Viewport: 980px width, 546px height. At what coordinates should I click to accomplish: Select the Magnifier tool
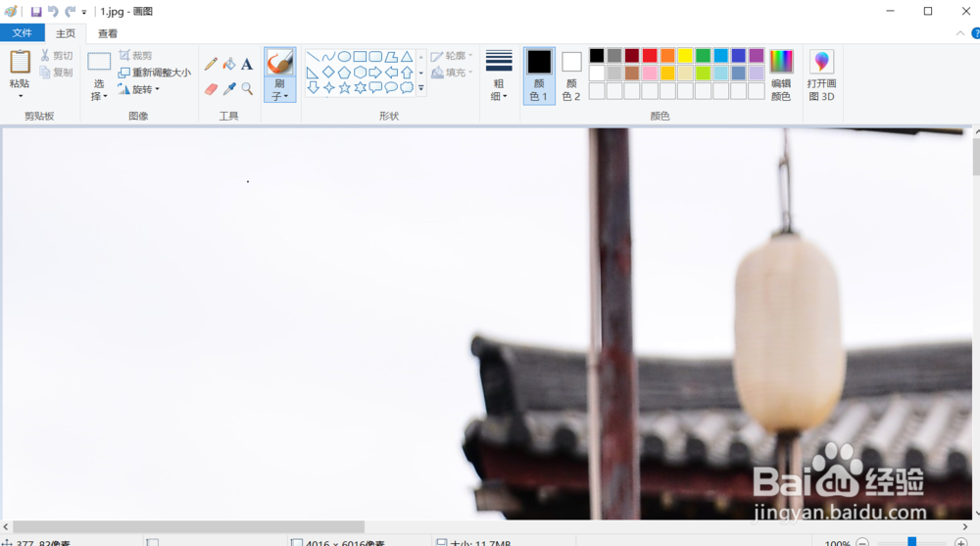[247, 89]
